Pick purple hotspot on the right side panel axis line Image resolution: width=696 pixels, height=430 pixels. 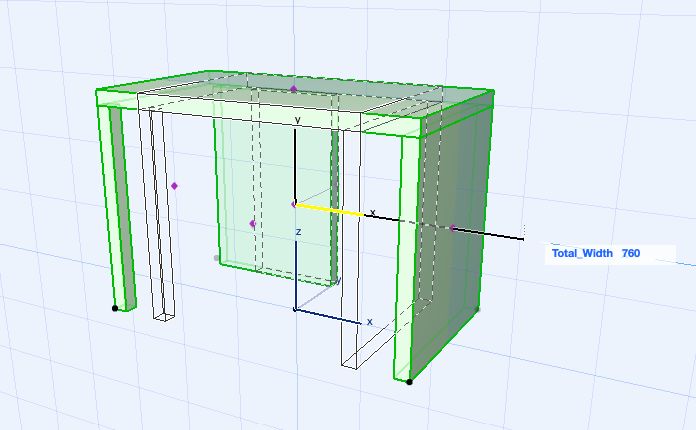(452, 228)
